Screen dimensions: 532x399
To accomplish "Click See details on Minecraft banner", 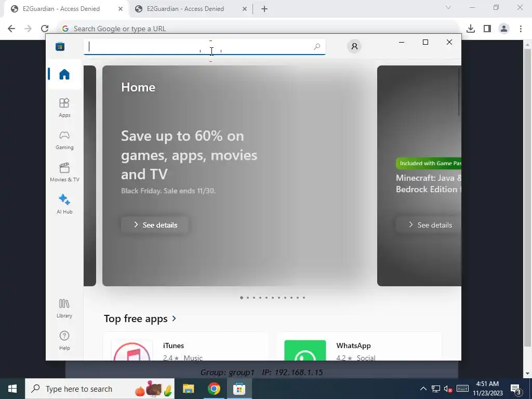I will point(429,224).
